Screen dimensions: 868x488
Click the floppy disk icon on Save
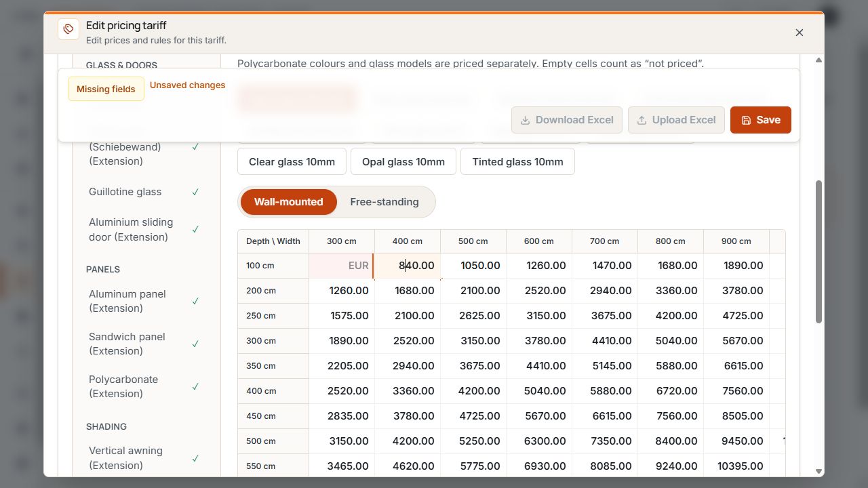pyautogui.click(x=746, y=120)
